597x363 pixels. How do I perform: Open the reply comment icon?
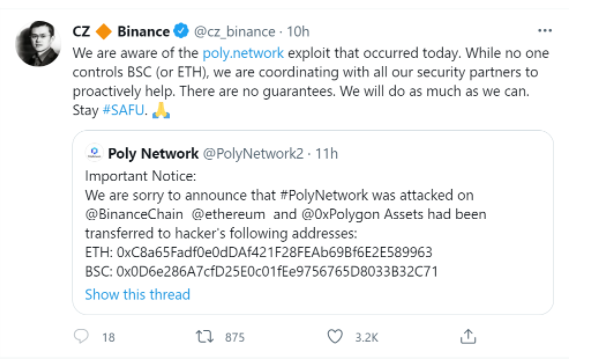81,336
